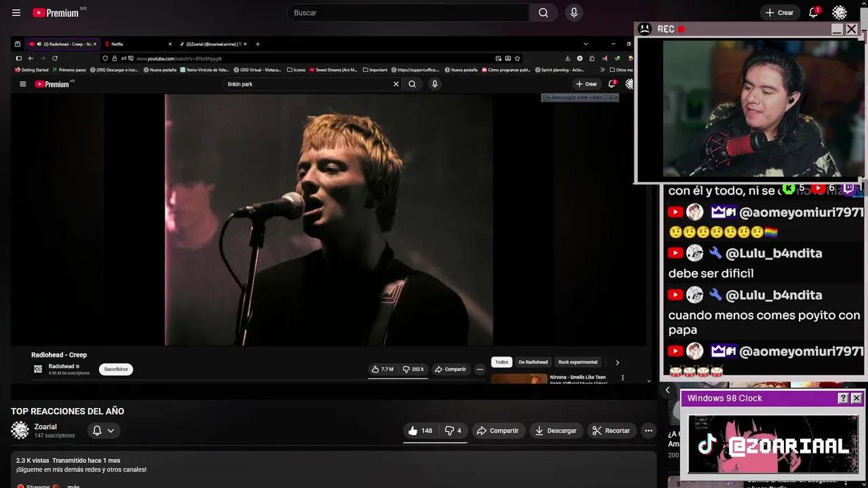Go back with the browser back arrow
The image size is (868, 488).
(x=31, y=58)
